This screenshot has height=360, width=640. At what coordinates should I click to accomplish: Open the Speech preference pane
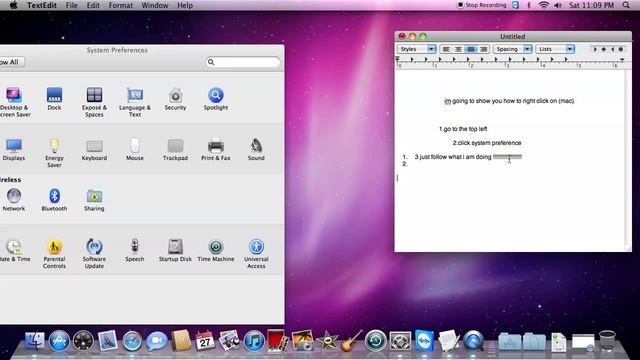click(x=135, y=250)
